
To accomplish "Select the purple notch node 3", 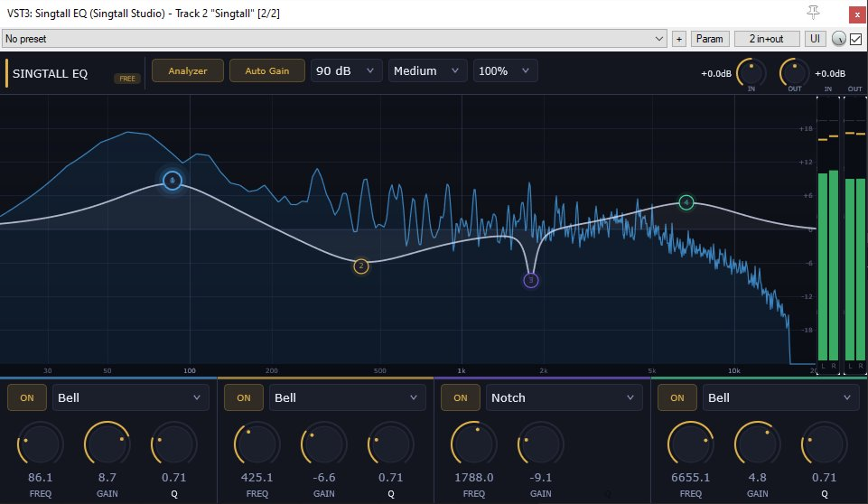I will pyautogui.click(x=531, y=280).
